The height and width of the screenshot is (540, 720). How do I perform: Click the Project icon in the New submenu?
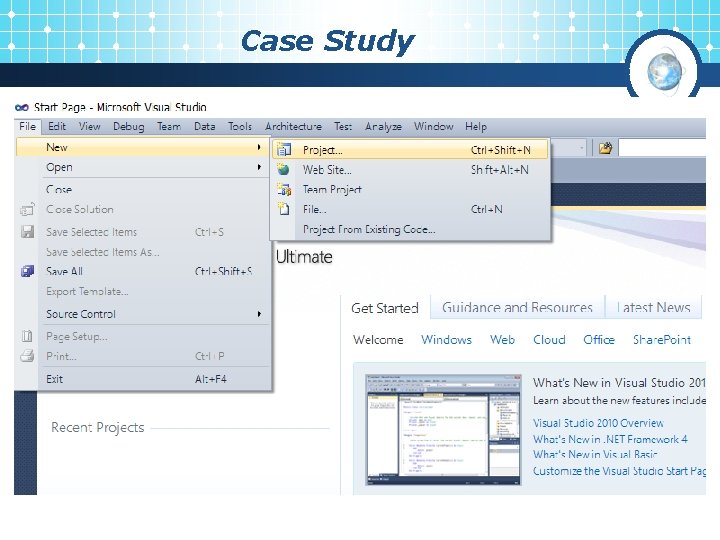(x=284, y=149)
